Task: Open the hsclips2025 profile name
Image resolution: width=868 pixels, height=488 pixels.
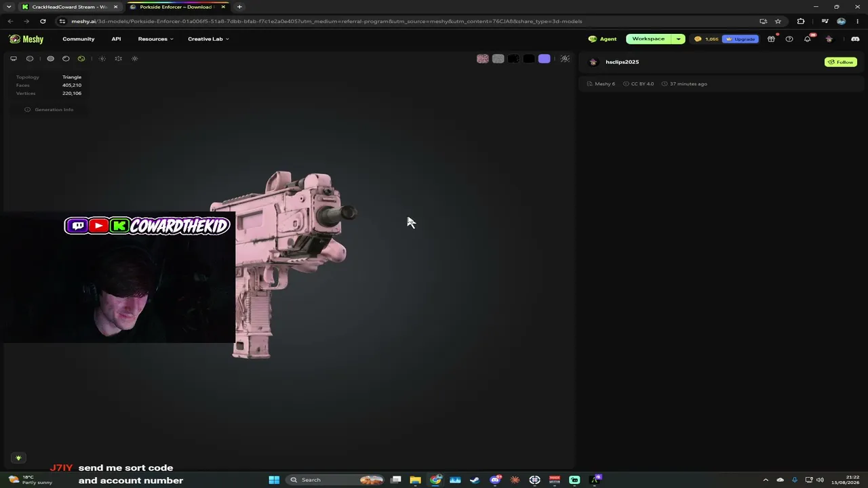Action: coord(622,62)
